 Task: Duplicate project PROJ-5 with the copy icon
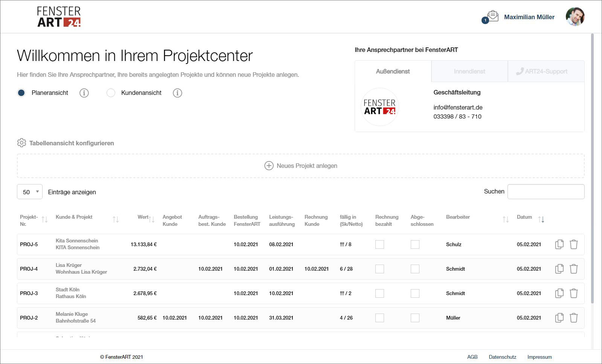click(559, 244)
